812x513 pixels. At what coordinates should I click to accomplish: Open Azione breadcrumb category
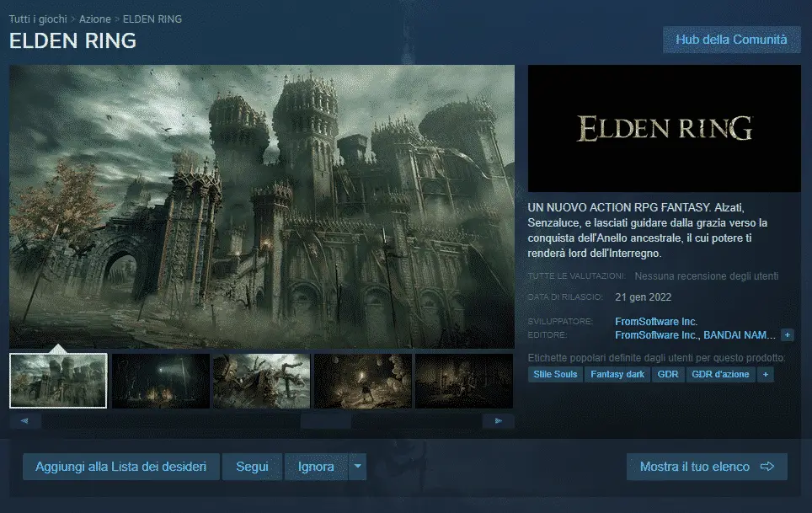coord(95,19)
